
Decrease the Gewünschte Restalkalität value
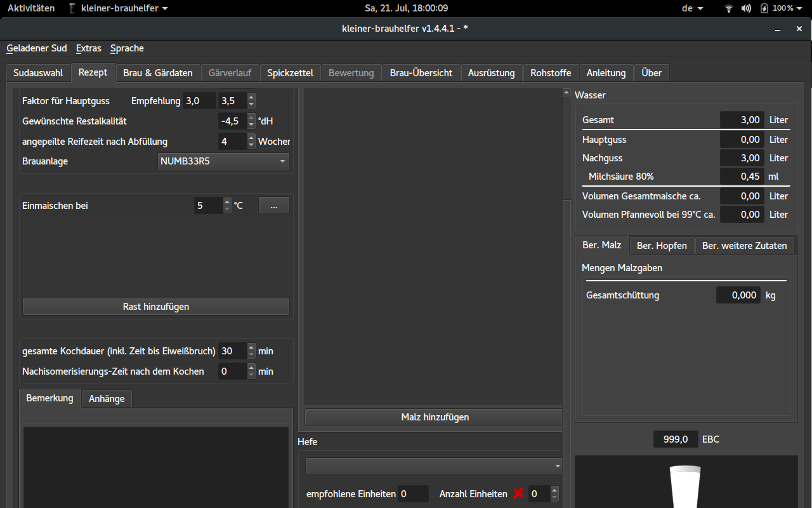[252, 124]
